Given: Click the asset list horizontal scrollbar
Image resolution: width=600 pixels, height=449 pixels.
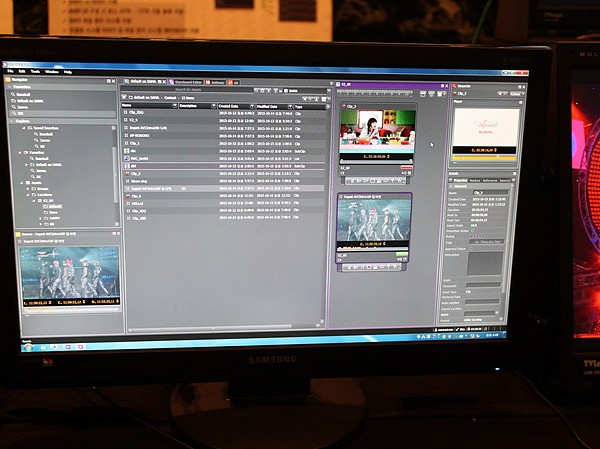Looking at the screenshot, I should click(x=212, y=328).
